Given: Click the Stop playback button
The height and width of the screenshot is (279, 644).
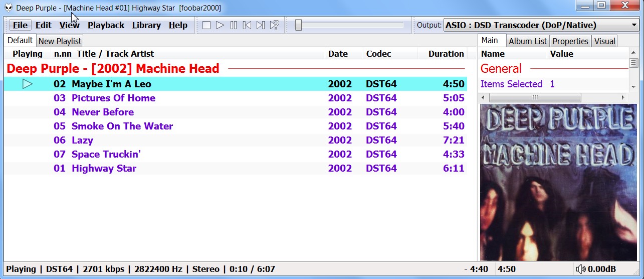Looking at the screenshot, I should click(x=206, y=25).
